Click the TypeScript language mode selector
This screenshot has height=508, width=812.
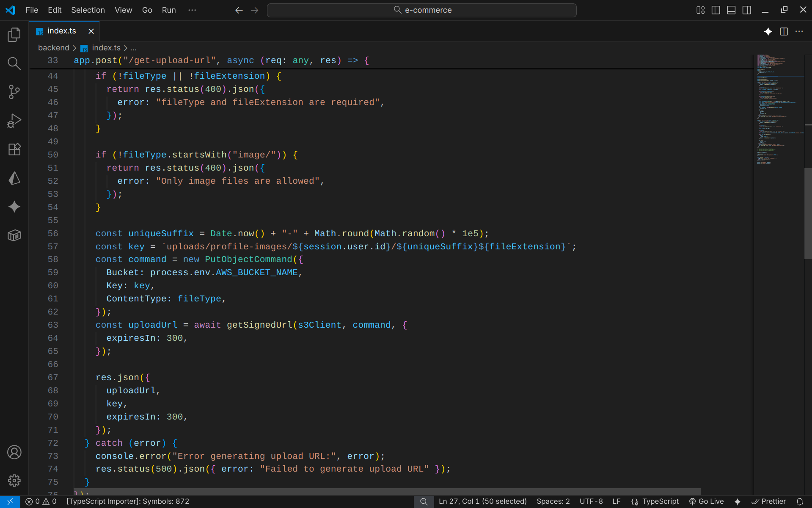[x=660, y=501]
